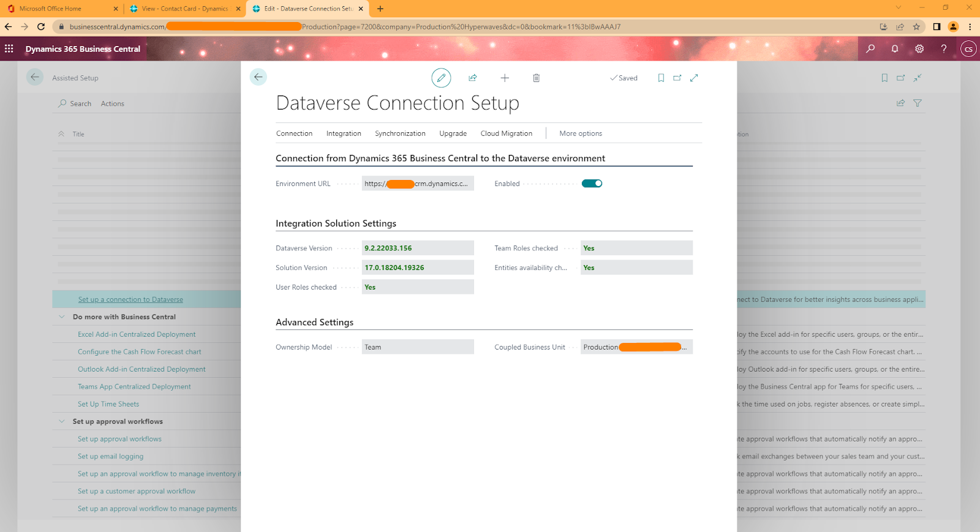Viewport: 980px width, 532px height.
Task: Bookmark this page with the star icon
Action: point(916,26)
